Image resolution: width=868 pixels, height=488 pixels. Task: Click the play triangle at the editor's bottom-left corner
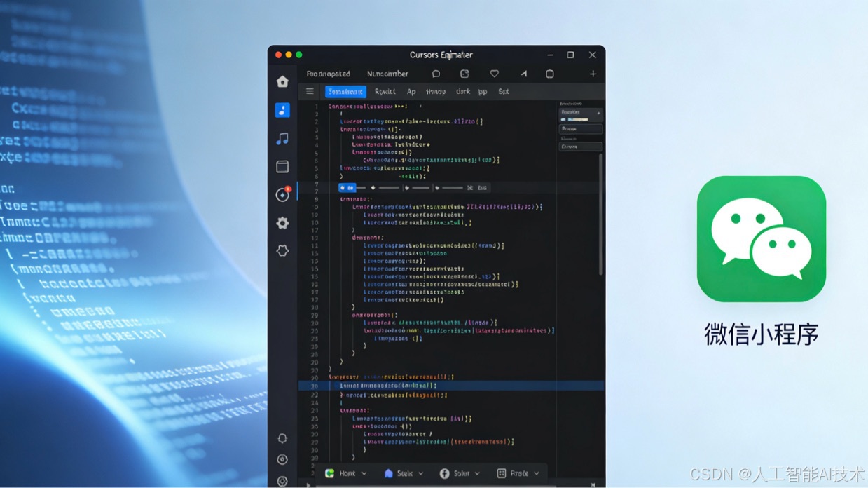[308, 484]
